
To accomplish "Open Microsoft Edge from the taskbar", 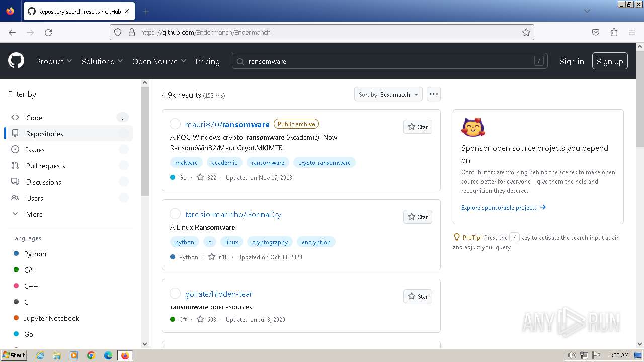I will tap(108, 355).
